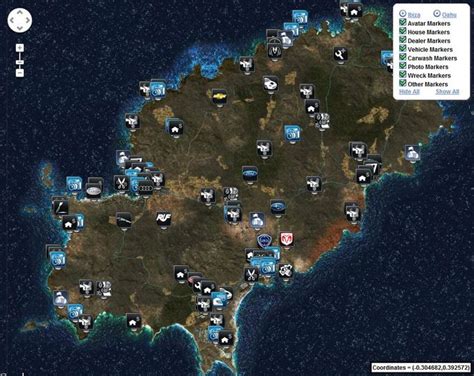Pan map up with navigation arrow
Screen dimensions: 474x376
[20, 13]
